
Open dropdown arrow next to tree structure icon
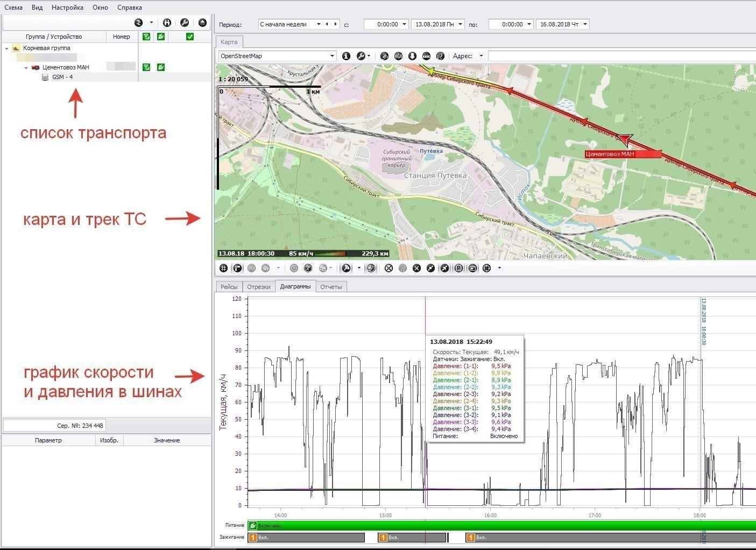(x=151, y=23)
